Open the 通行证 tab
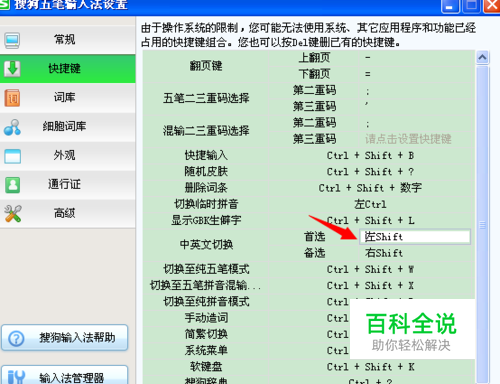The image size is (500, 384). 68,184
